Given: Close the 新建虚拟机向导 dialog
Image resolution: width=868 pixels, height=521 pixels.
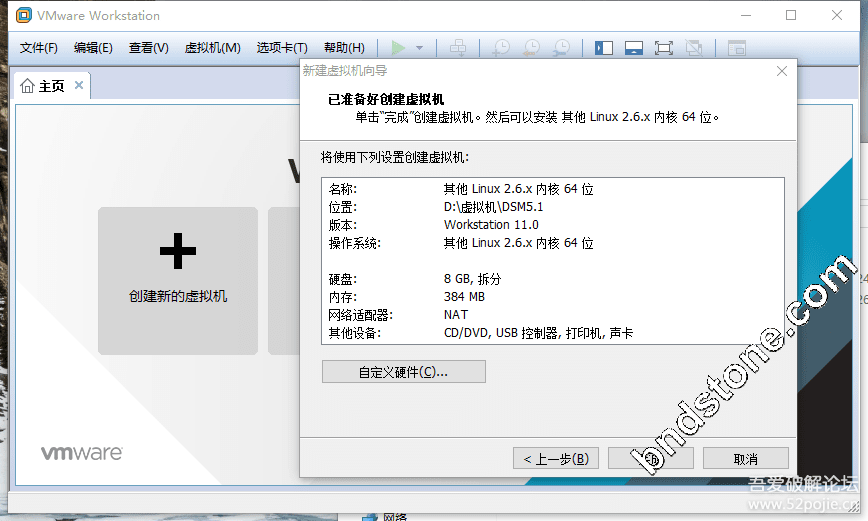Looking at the screenshot, I should [782, 71].
